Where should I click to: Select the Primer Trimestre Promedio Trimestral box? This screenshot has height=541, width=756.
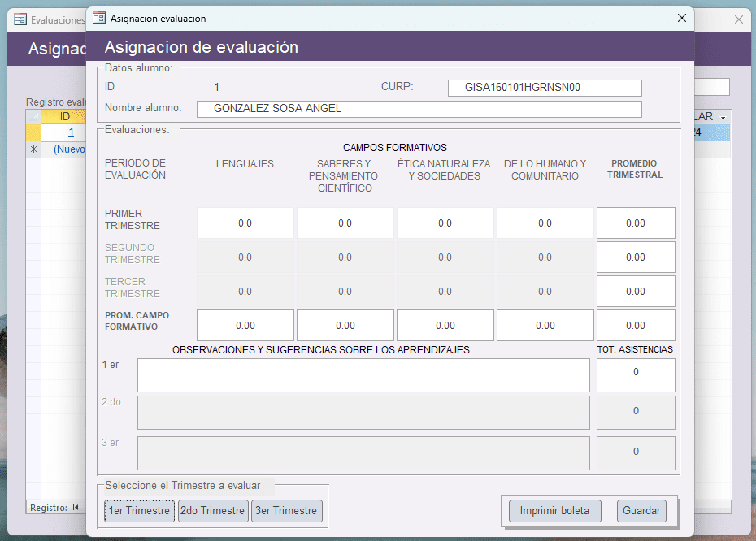[x=636, y=223]
